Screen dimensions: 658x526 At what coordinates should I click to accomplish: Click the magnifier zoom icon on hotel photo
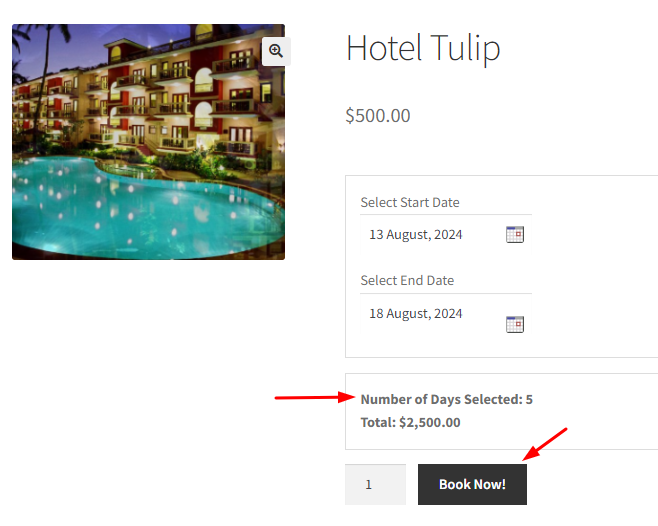tap(276, 51)
